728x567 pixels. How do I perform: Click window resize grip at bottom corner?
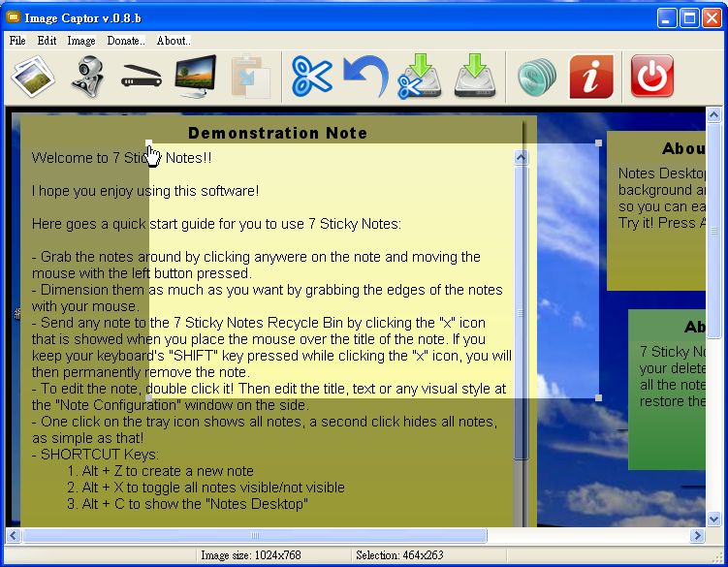tap(718, 556)
